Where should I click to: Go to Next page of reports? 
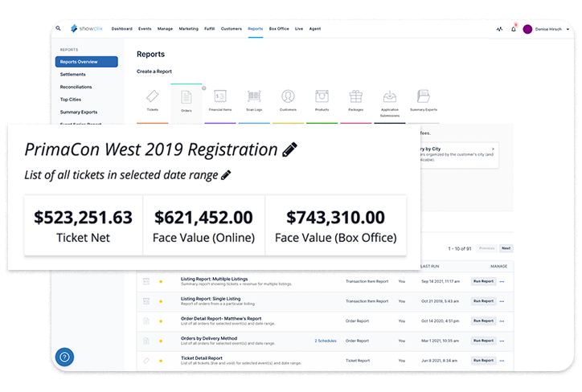point(506,249)
